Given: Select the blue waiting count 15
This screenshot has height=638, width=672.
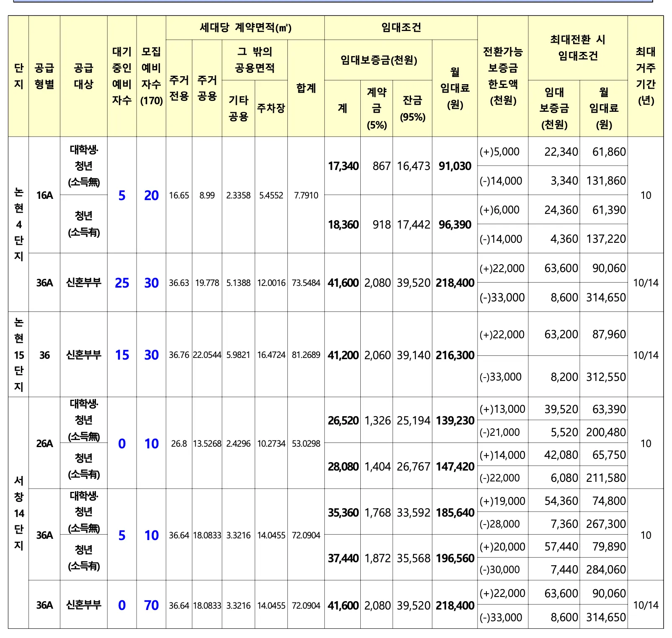Looking at the screenshot, I should click(x=121, y=355).
